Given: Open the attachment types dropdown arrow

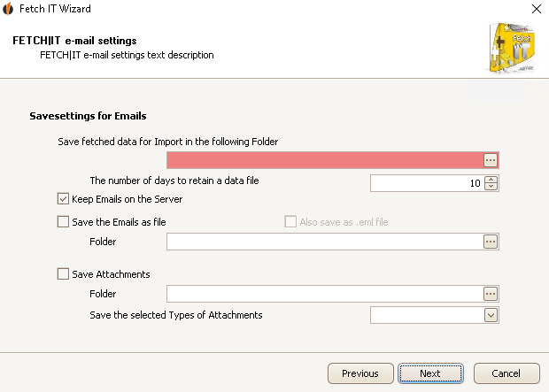Looking at the screenshot, I should 491,315.
